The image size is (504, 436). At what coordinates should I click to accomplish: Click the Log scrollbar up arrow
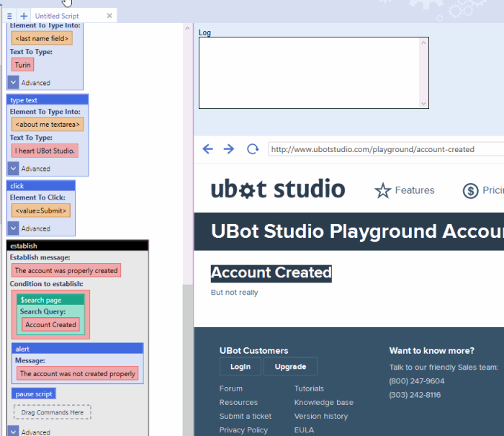[423, 43]
